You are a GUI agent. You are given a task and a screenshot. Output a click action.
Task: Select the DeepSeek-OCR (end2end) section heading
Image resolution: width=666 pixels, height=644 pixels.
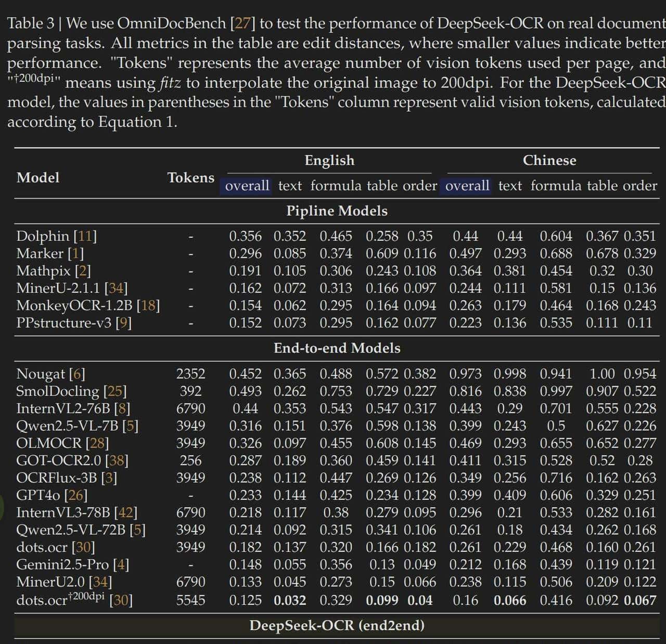point(337,625)
